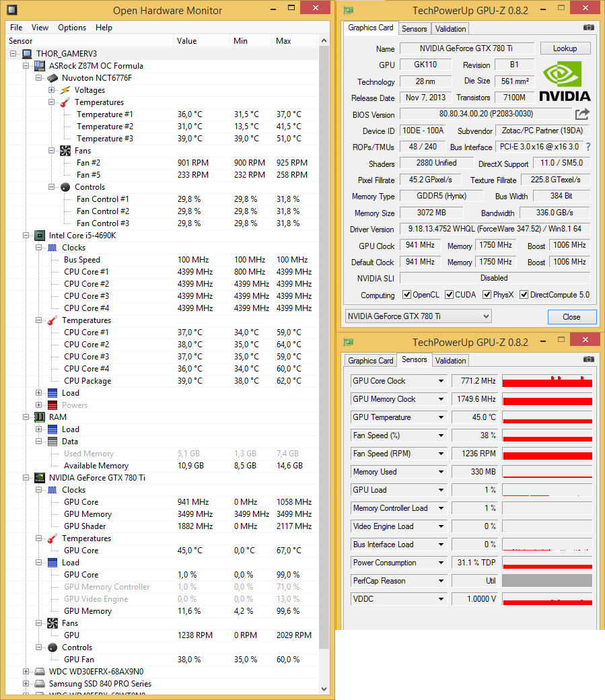Image resolution: width=605 pixels, height=700 pixels.
Task: Click the GPU Name field value
Action: point(467,48)
